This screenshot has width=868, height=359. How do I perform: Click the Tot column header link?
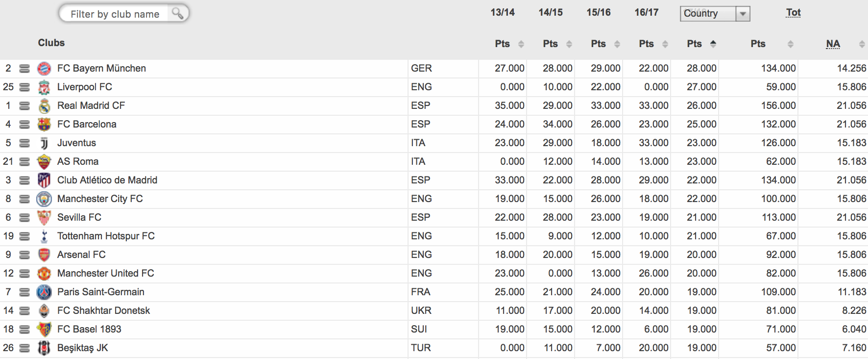(793, 13)
